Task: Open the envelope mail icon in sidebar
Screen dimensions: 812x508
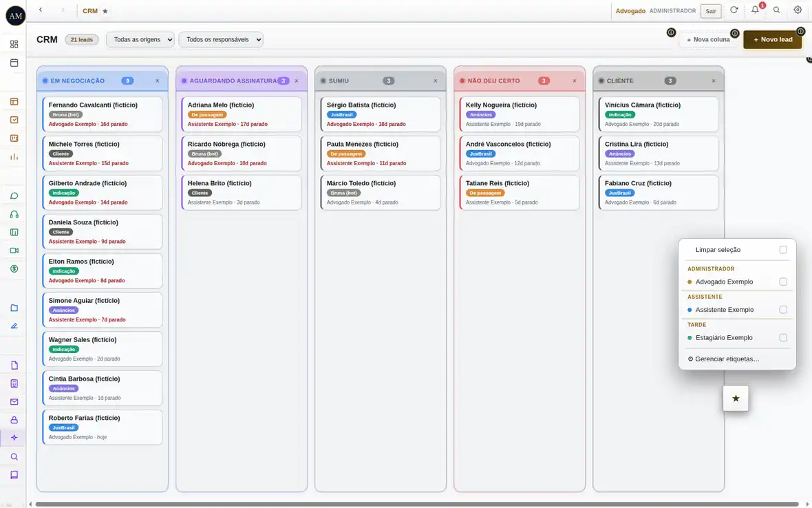Action: click(x=14, y=401)
